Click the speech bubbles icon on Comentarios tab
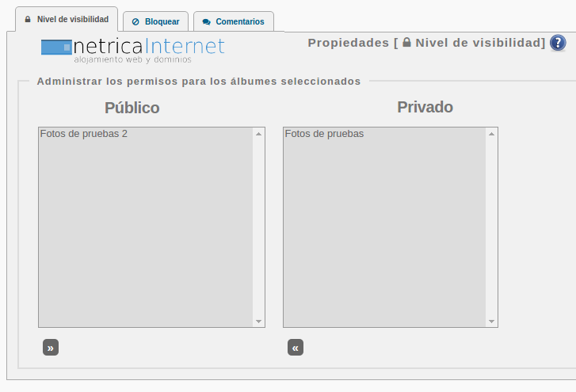The height and width of the screenshot is (392, 576). [207, 21]
